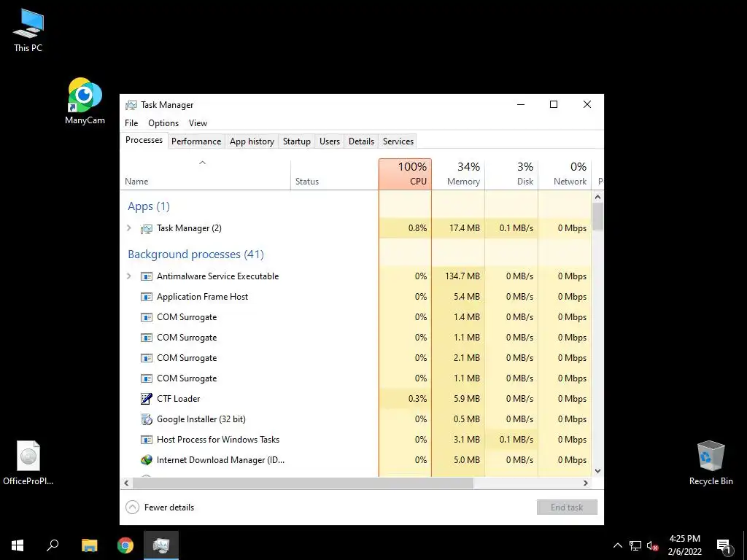Click the Internet Download Manager icon
The width and height of the screenshot is (747, 560).
click(x=146, y=460)
